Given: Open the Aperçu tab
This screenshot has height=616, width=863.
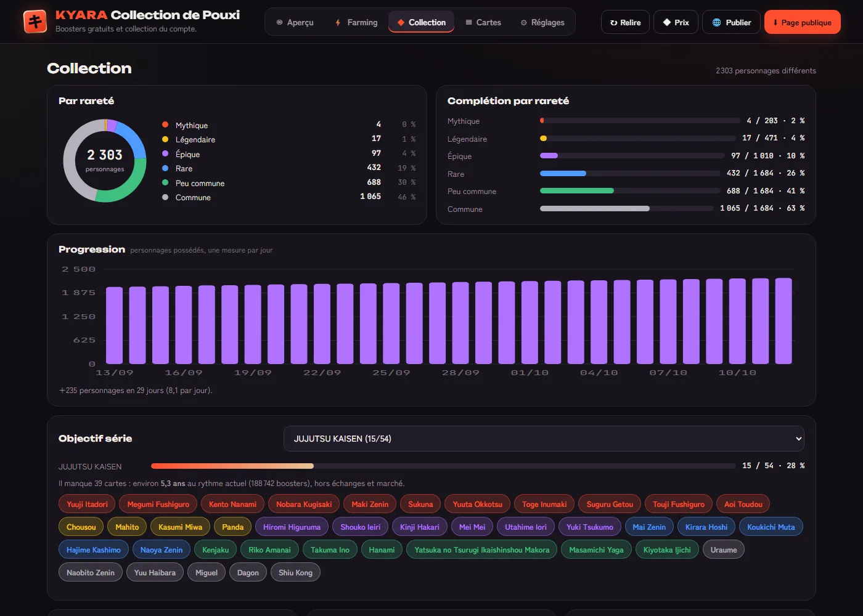Looking at the screenshot, I should [x=295, y=22].
